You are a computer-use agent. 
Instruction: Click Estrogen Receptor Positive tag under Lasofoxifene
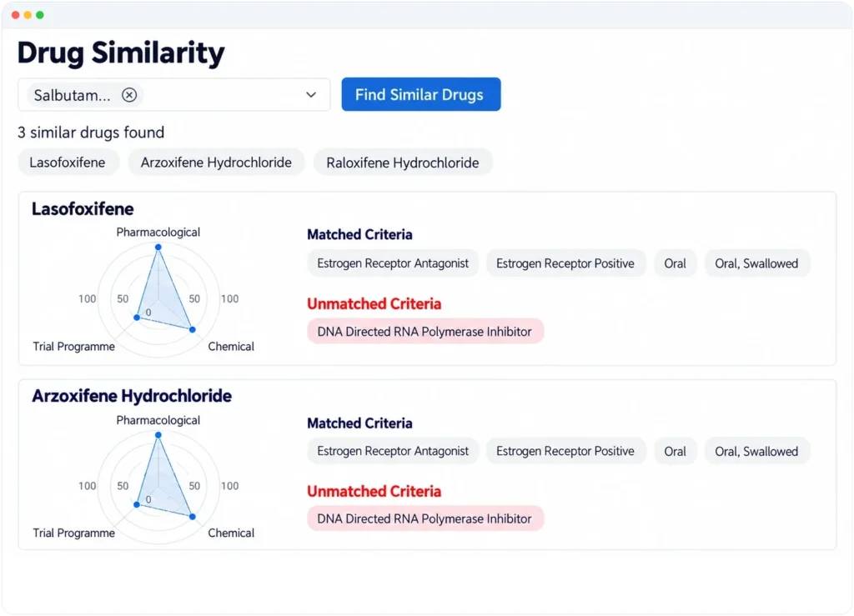click(565, 263)
